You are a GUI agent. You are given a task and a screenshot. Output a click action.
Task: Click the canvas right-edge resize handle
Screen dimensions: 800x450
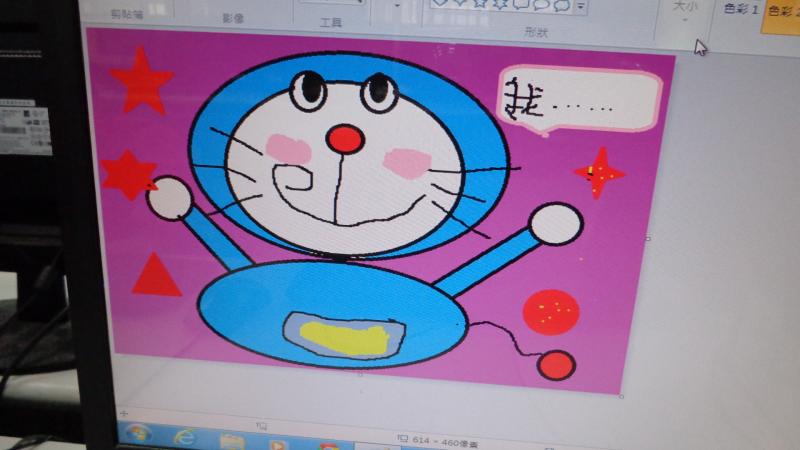pyautogui.click(x=648, y=237)
